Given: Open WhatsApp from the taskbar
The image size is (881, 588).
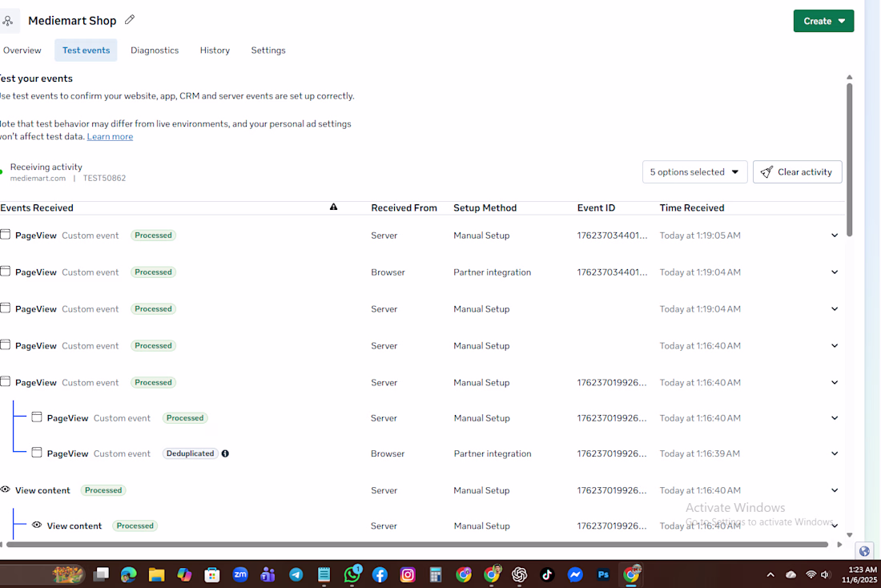Looking at the screenshot, I should [352, 574].
